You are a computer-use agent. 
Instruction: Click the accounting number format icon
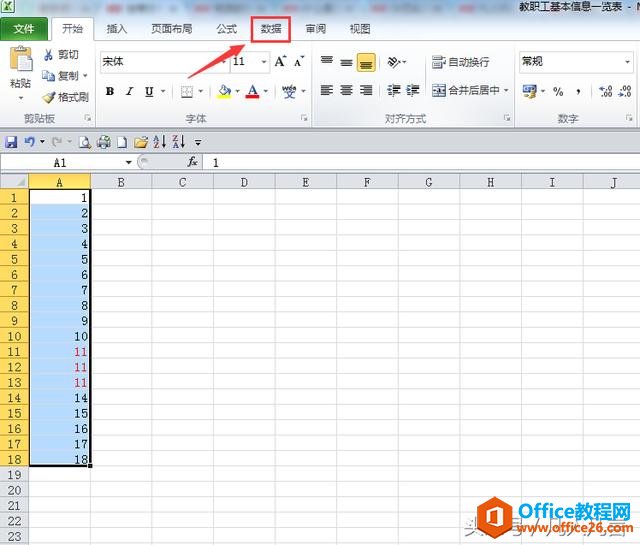coord(530,91)
